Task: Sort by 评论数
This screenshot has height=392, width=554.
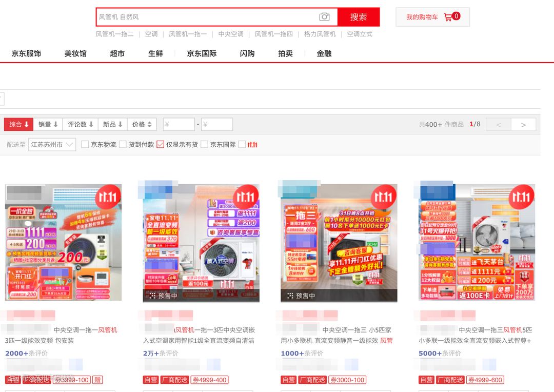Action: coord(81,124)
